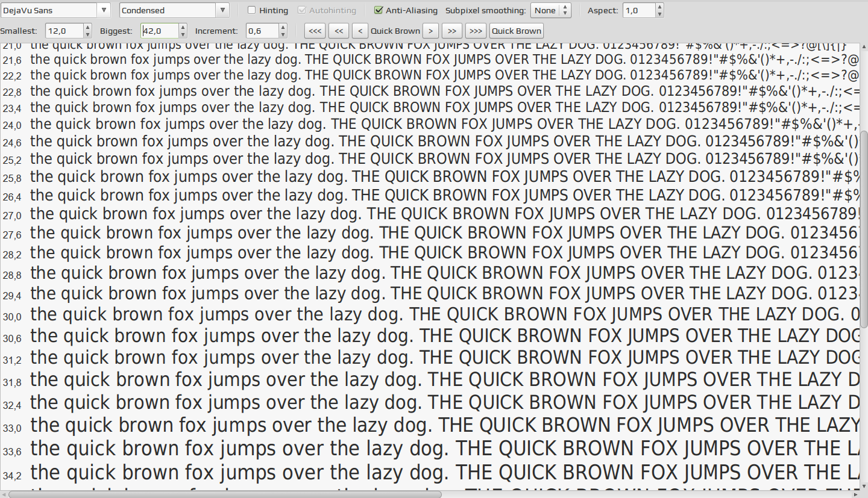Enable the Hinting checkbox
The height and width of the screenshot is (498, 868).
click(252, 10)
